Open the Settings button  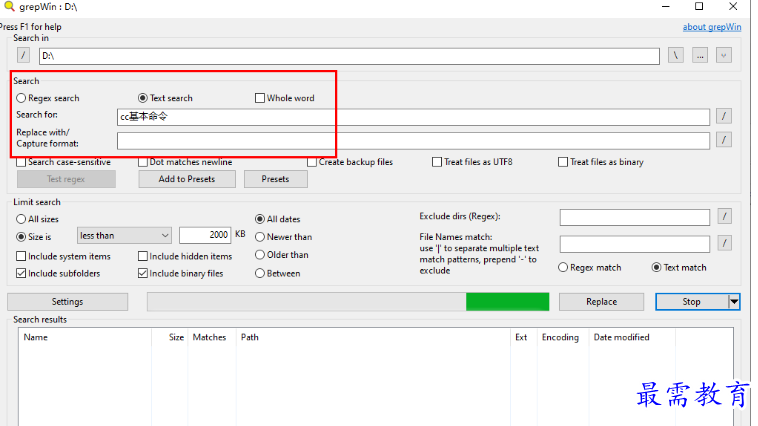click(67, 302)
